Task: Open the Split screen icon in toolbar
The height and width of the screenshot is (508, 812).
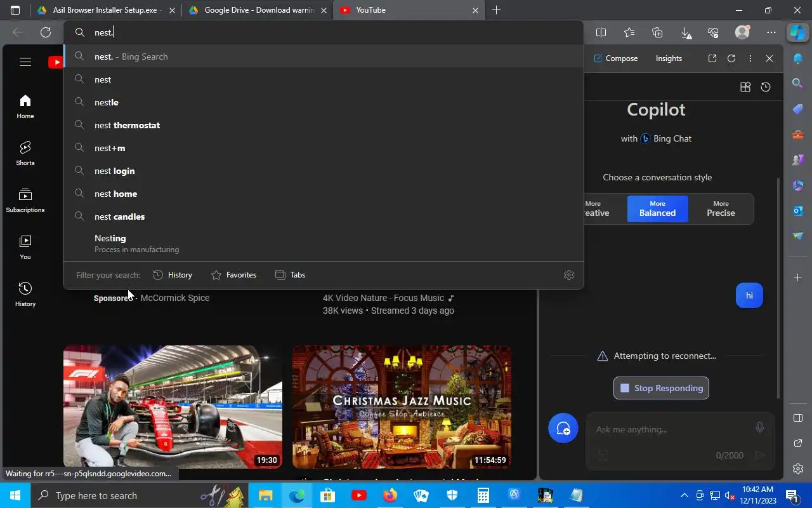Action: point(601,32)
